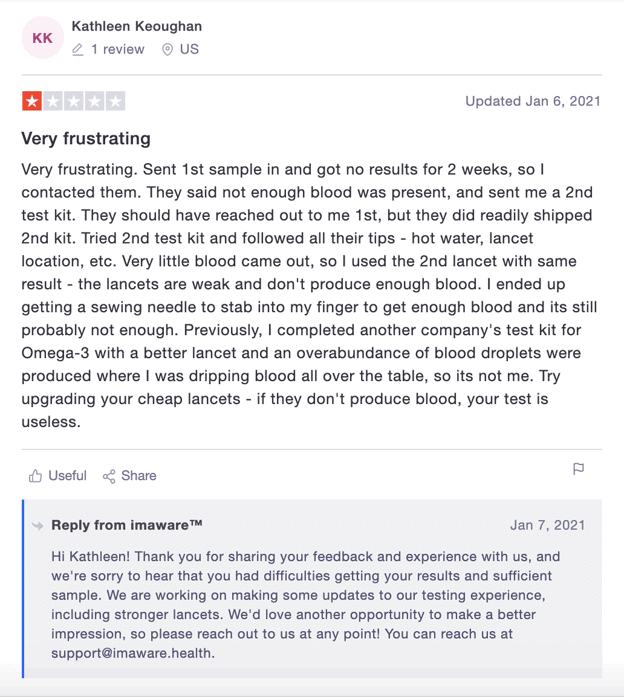The height and width of the screenshot is (697, 624).
Task: Open the 'Very frustrating' review title
Action: click(86, 138)
